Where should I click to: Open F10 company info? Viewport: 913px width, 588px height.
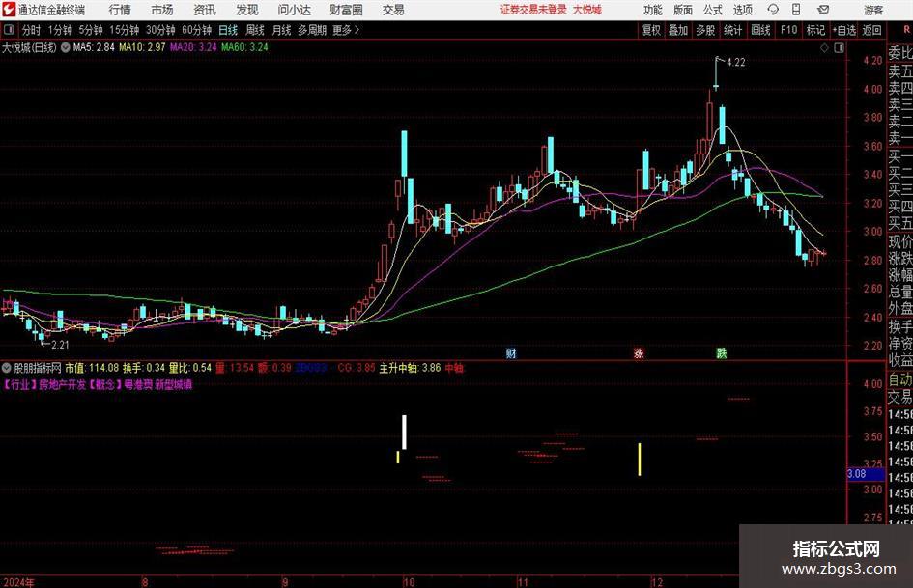pyautogui.click(x=789, y=30)
